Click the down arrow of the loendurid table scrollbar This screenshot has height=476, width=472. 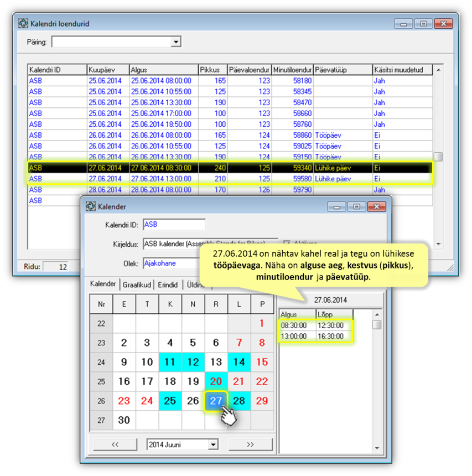438,244
